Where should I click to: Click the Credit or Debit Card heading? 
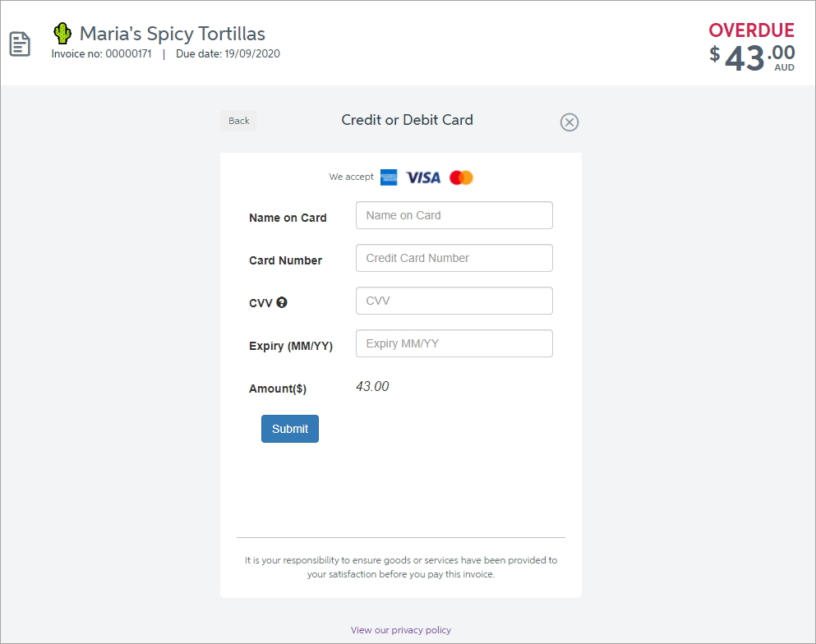tap(407, 120)
